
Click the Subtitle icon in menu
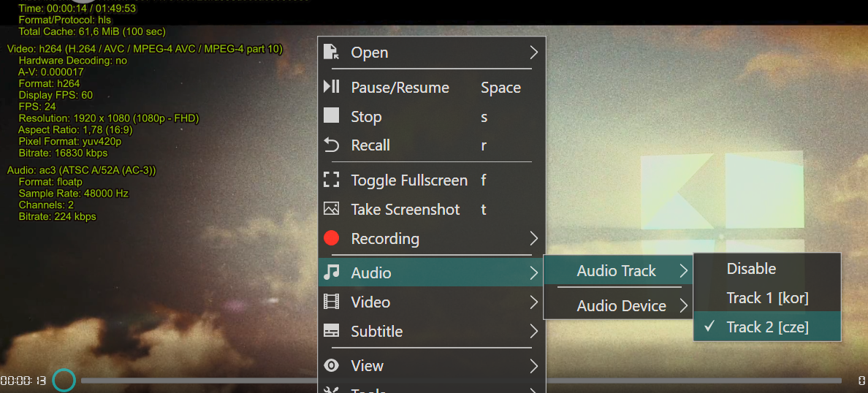pos(332,331)
